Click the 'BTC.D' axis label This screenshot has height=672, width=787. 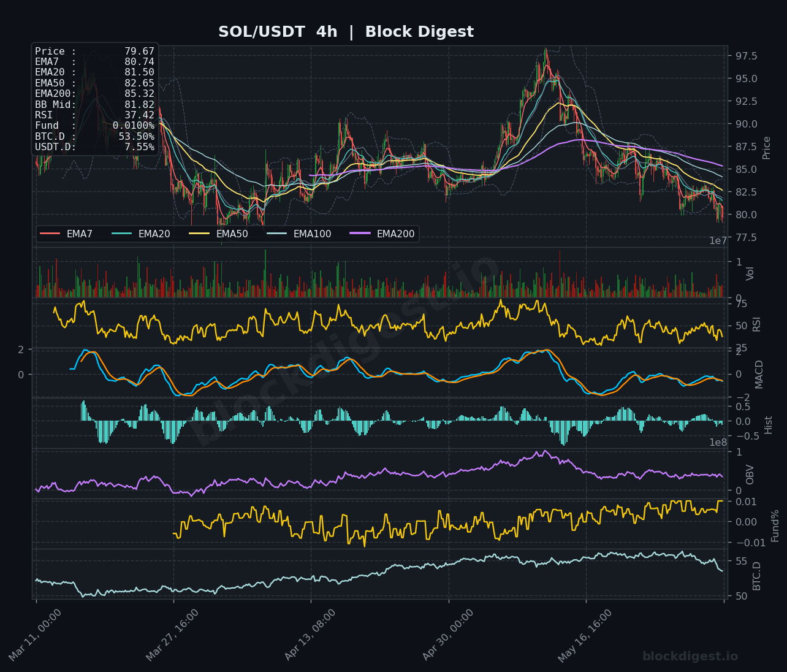[756, 576]
